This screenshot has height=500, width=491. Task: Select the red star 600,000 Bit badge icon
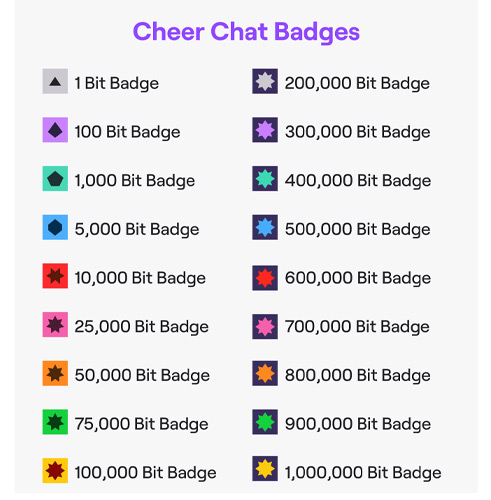265,278
